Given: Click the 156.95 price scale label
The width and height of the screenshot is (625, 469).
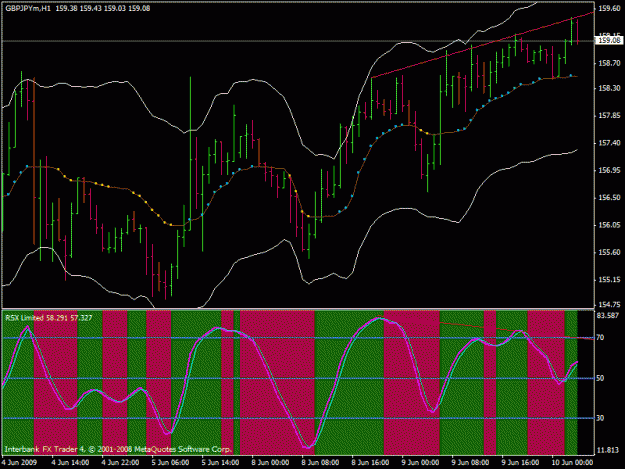Looking at the screenshot, I should (x=609, y=170).
